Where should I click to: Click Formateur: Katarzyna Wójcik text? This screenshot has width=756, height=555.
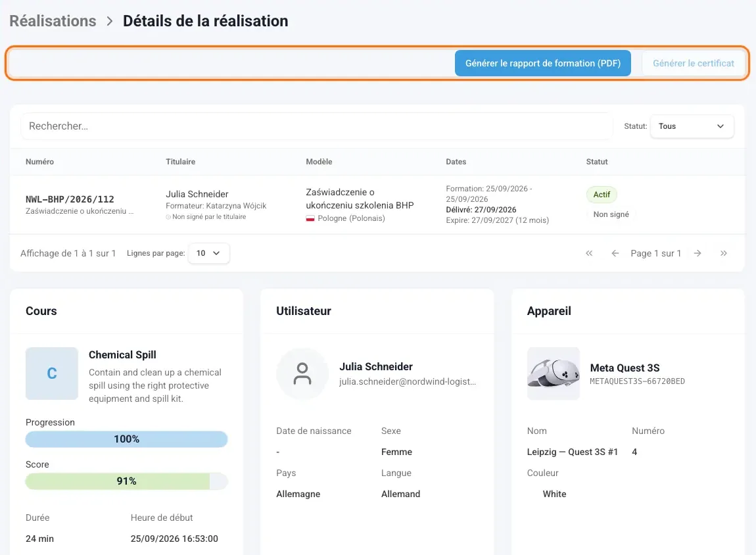click(216, 206)
